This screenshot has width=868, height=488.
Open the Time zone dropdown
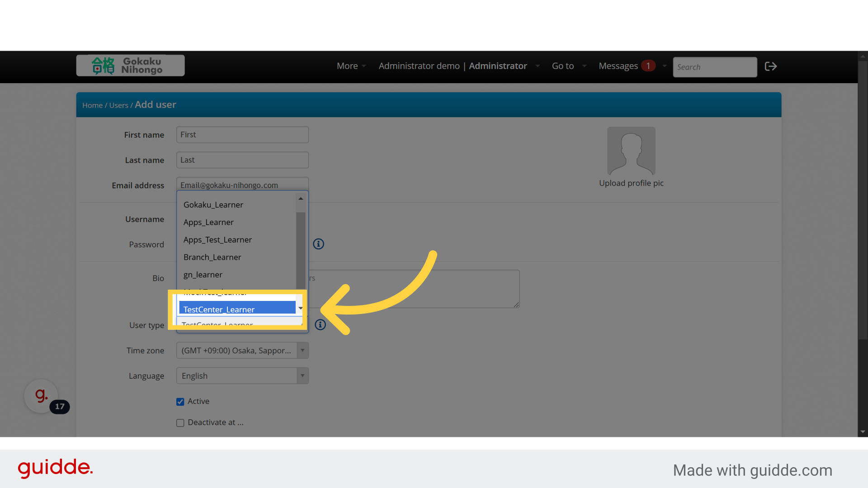(x=242, y=351)
